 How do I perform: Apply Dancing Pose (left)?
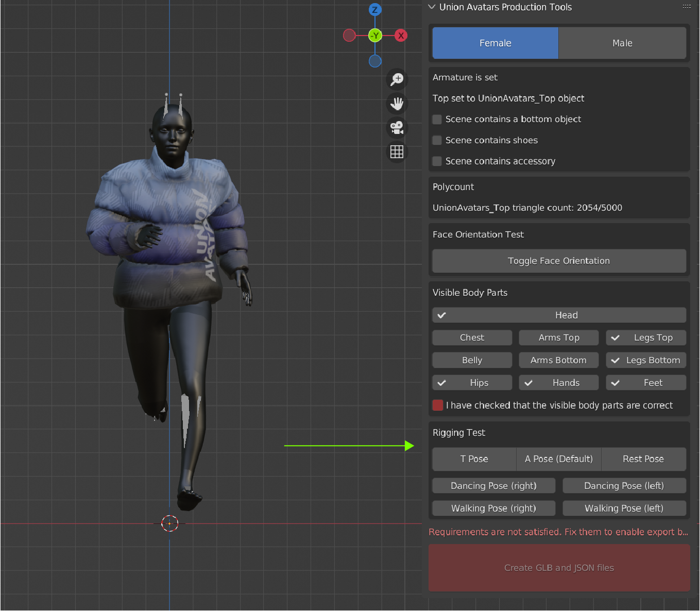624,486
